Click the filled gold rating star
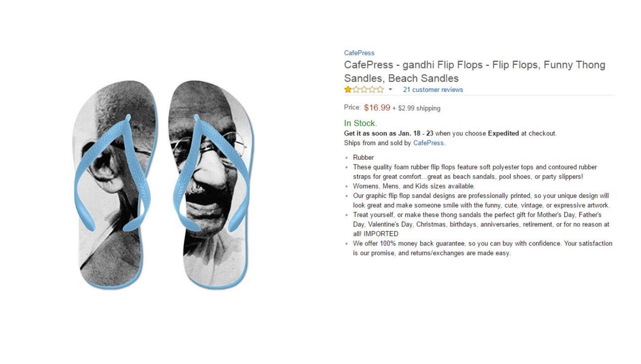The image size is (641, 364). (x=348, y=90)
